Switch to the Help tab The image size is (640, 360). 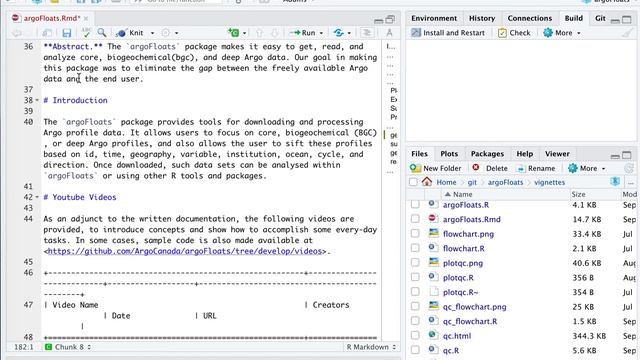click(524, 154)
